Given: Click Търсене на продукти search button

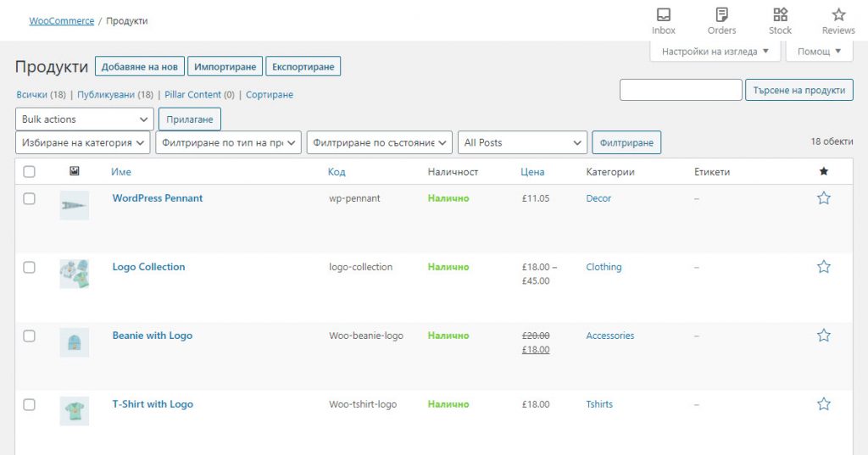Looking at the screenshot, I should [x=799, y=90].
